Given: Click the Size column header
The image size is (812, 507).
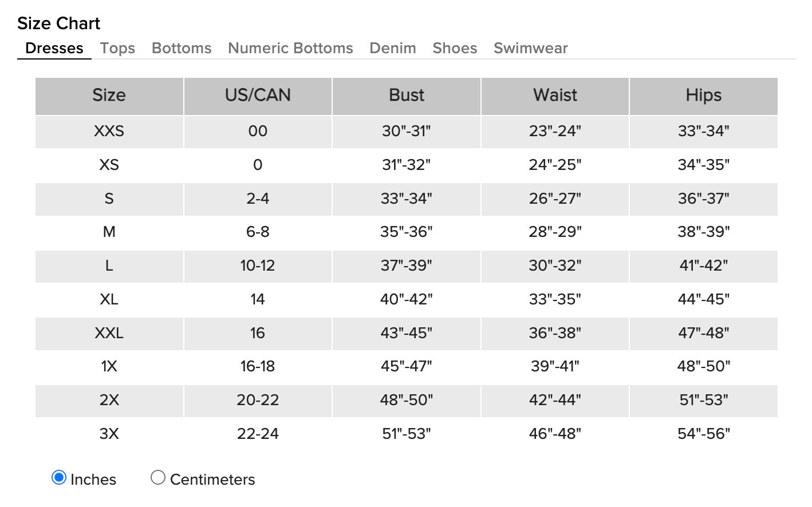Looking at the screenshot, I should pos(109,96).
